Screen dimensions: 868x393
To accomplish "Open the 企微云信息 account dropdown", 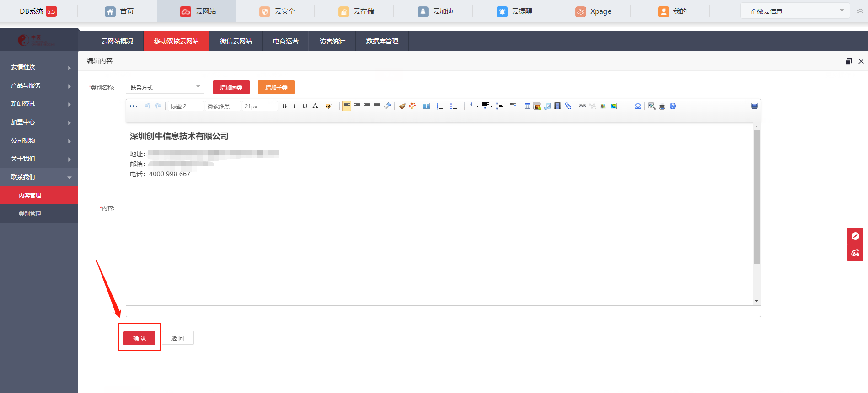I will (x=795, y=11).
